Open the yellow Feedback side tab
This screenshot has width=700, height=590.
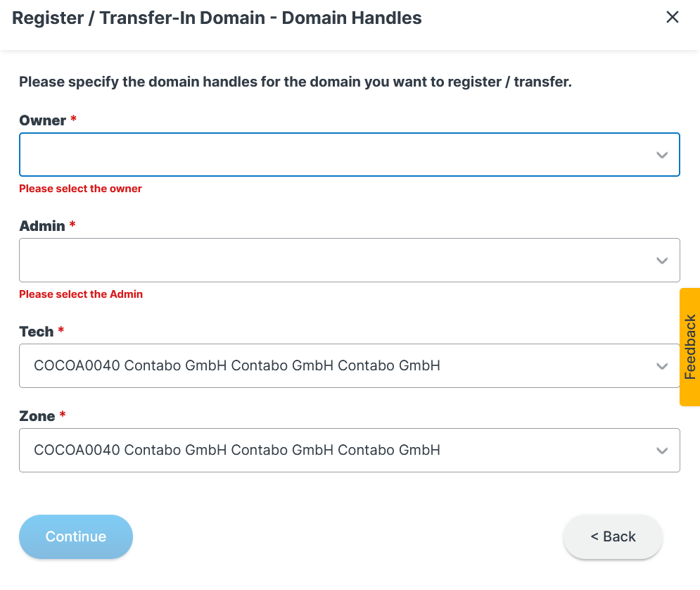(x=690, y=346)
